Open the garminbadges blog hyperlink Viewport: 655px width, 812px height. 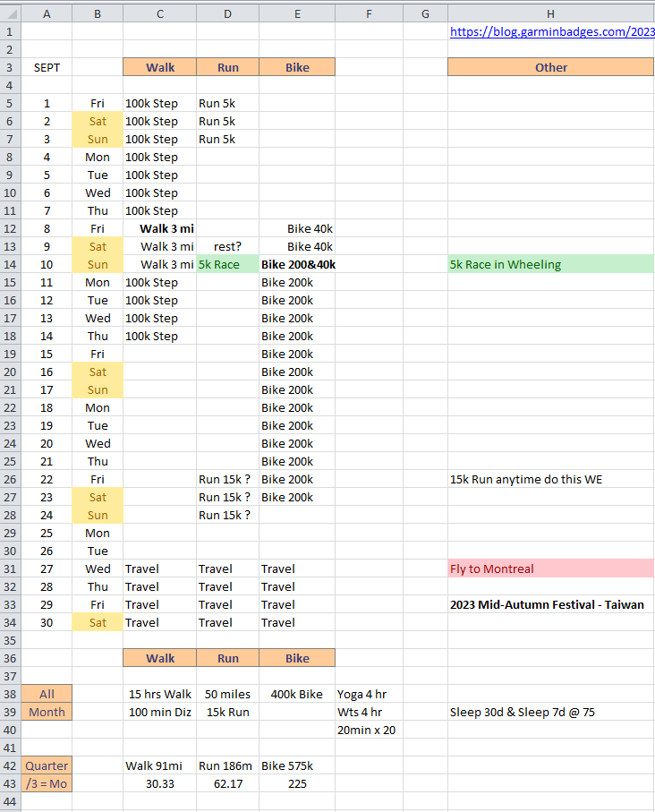pos(552,31)
